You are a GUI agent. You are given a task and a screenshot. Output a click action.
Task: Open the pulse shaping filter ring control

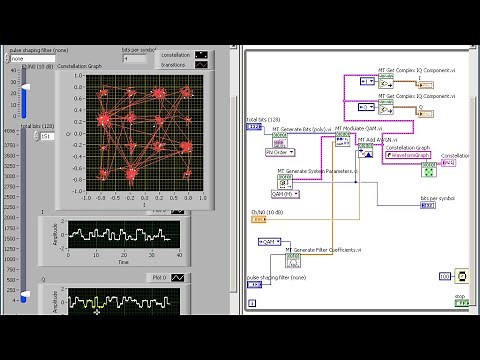pos(32,59)
